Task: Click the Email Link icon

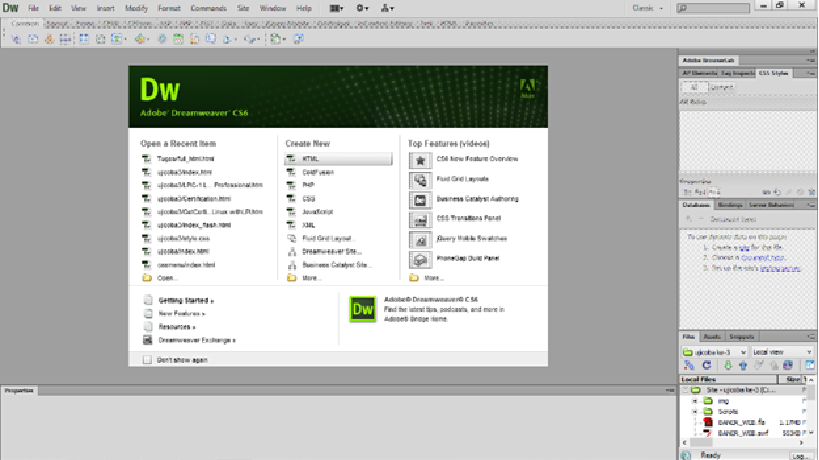Action: coord(33,39)
